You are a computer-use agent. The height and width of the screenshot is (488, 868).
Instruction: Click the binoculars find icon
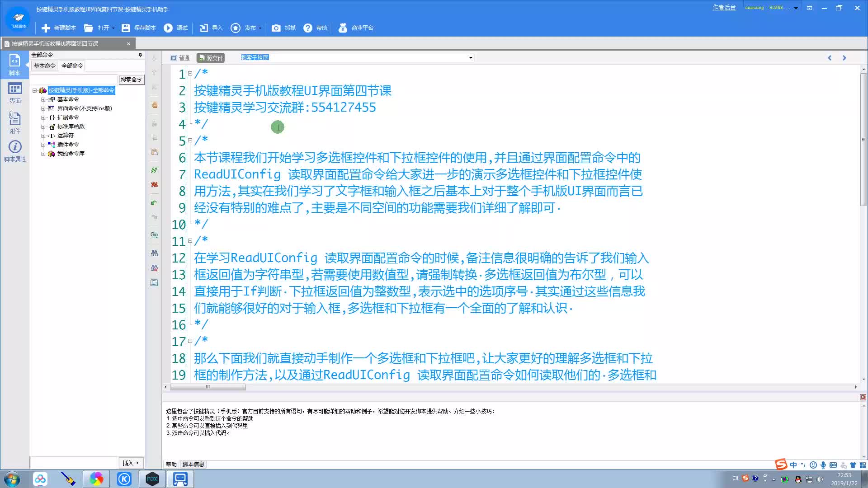pos(154,253)
